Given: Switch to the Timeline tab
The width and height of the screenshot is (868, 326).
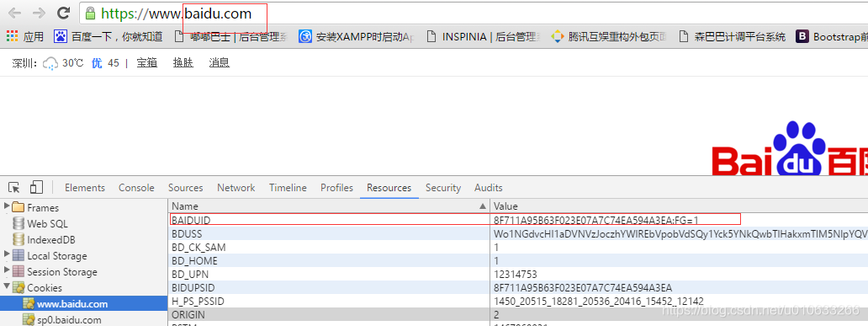Looking at the screenshot, I should pyautogui.click(x=288, y=188).
